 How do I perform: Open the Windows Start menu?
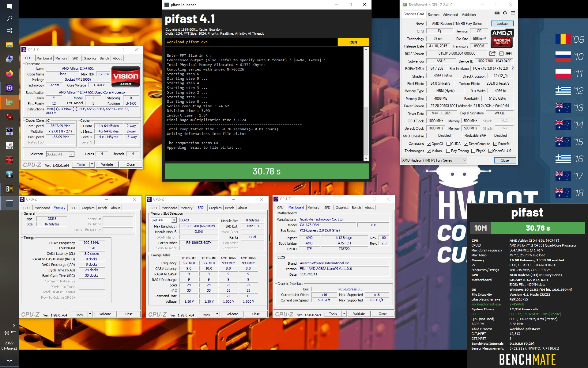coord(9,6)
